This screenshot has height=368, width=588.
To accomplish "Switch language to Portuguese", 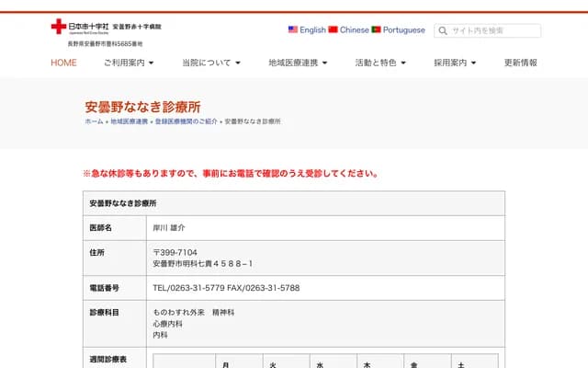I will click(403, 29).
